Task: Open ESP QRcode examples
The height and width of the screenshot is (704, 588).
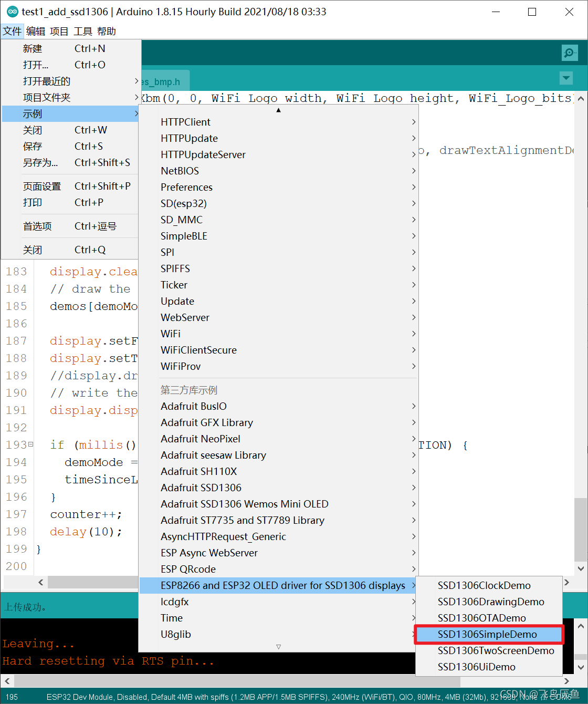Action: (278, 569)
